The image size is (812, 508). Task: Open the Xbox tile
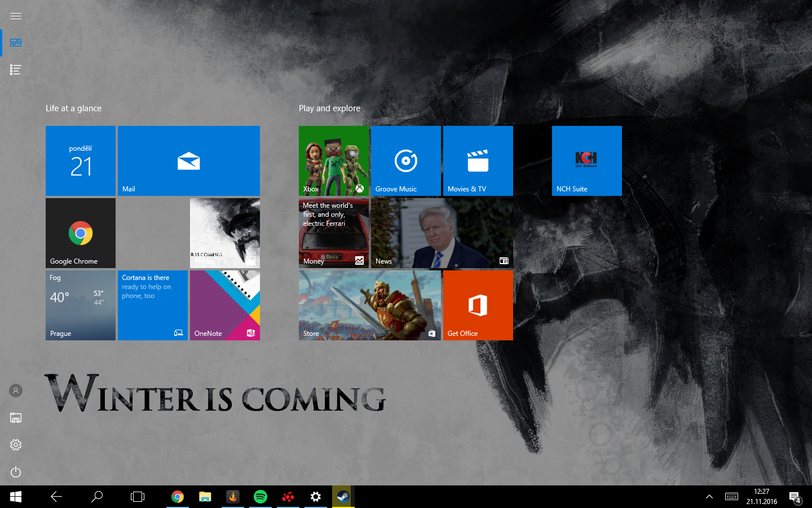333,161
